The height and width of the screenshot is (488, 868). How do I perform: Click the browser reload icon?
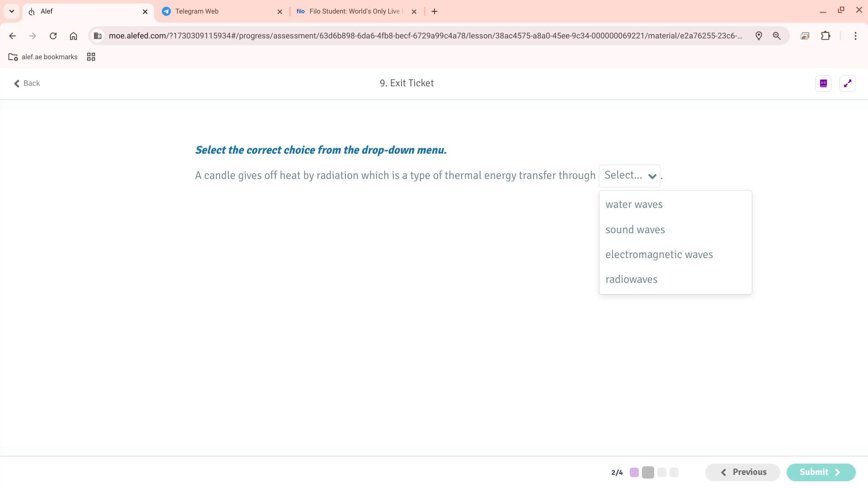tap(53, 36)
